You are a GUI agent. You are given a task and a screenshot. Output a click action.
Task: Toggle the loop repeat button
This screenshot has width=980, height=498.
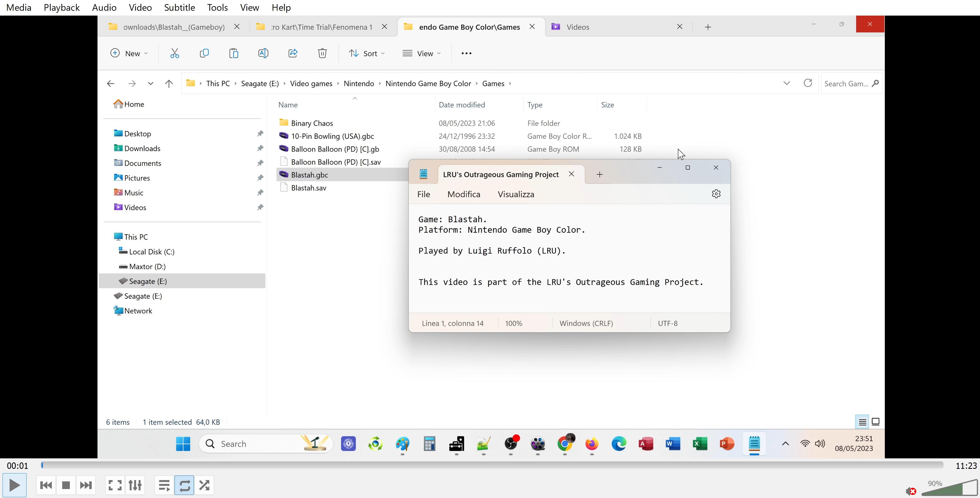[184, 485]
